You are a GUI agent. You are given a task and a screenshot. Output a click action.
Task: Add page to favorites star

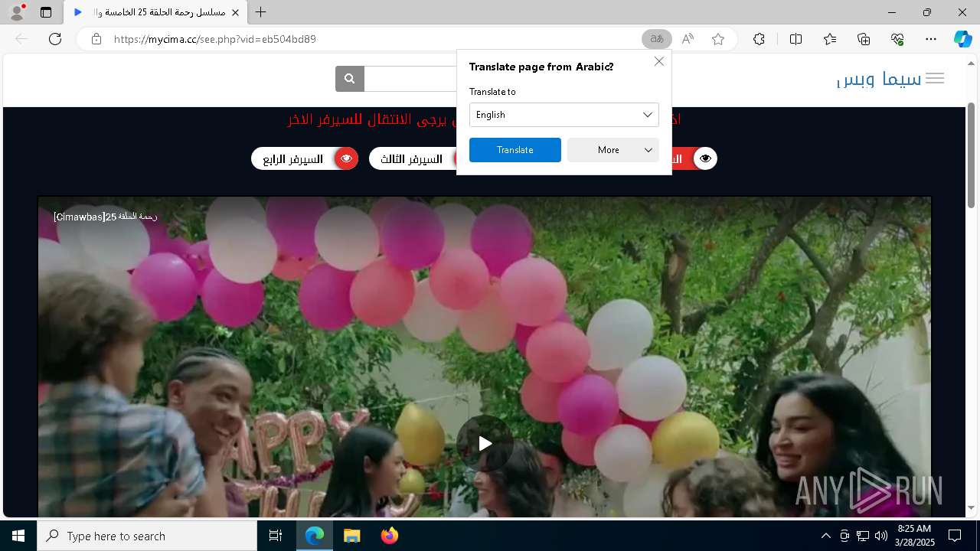[718, 39]
